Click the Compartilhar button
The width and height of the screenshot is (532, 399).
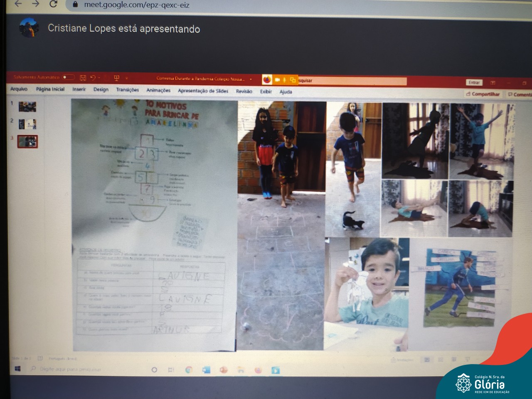[483, 94]
